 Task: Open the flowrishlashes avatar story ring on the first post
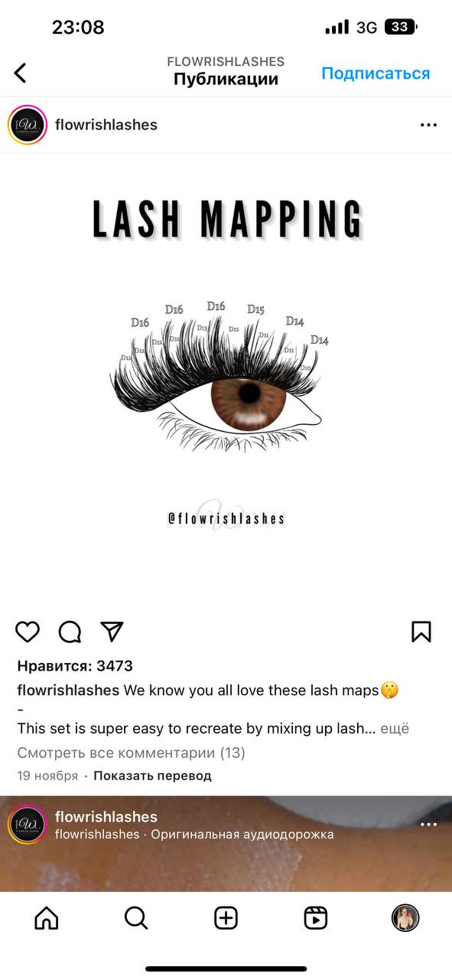point(28,125)
